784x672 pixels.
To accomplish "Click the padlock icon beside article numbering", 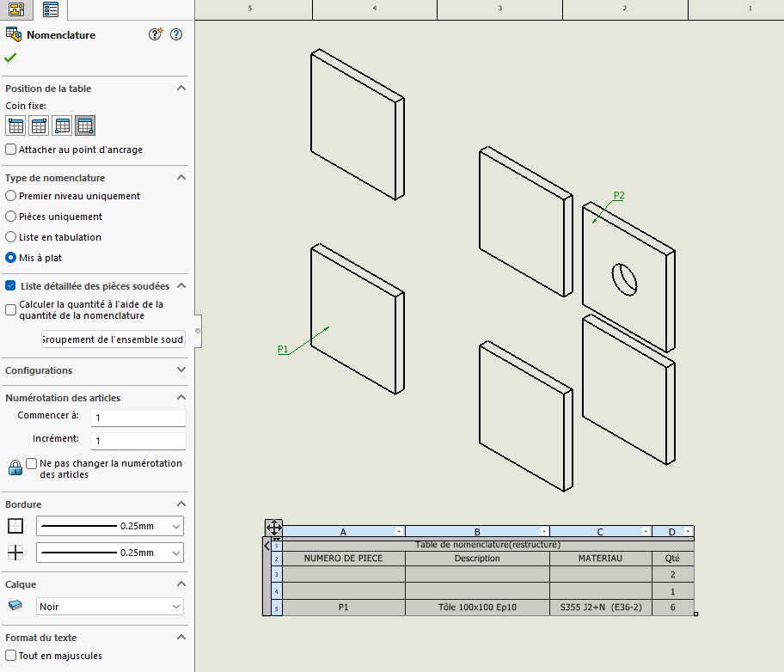I will [15, 468].
